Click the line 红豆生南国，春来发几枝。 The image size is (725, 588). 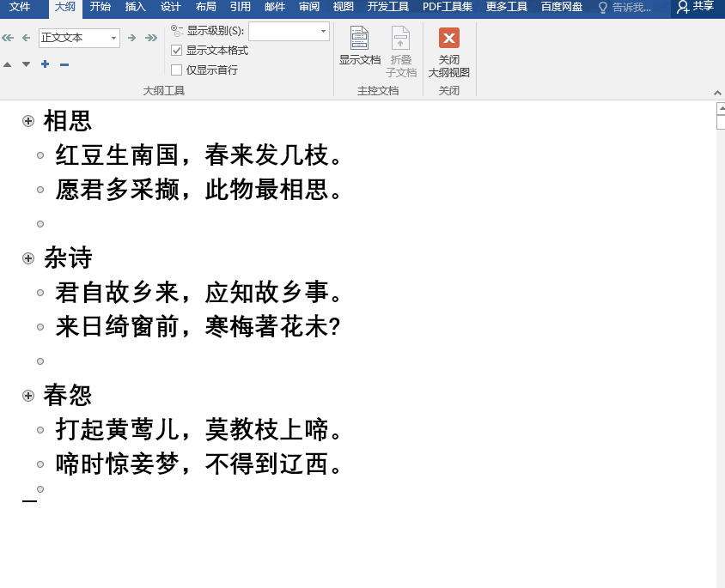(x=198, y=155)
